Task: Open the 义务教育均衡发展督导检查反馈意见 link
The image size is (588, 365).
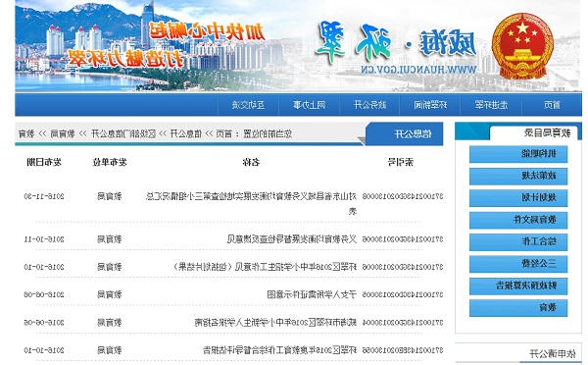Action: click(x=292, y=239)
